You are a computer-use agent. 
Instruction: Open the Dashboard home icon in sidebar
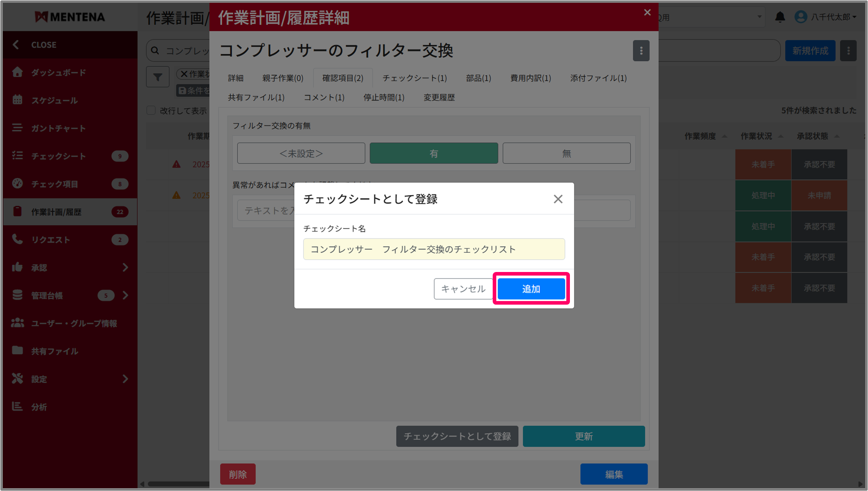17,72
